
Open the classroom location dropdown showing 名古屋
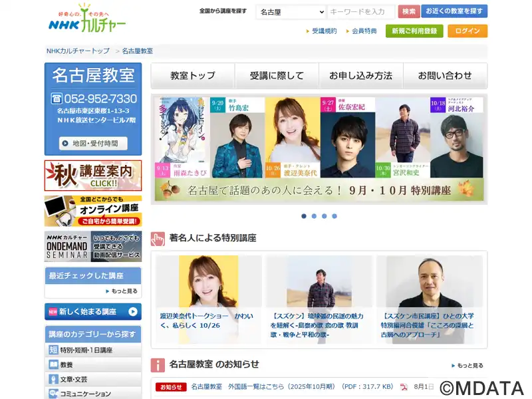click(291, 12)
